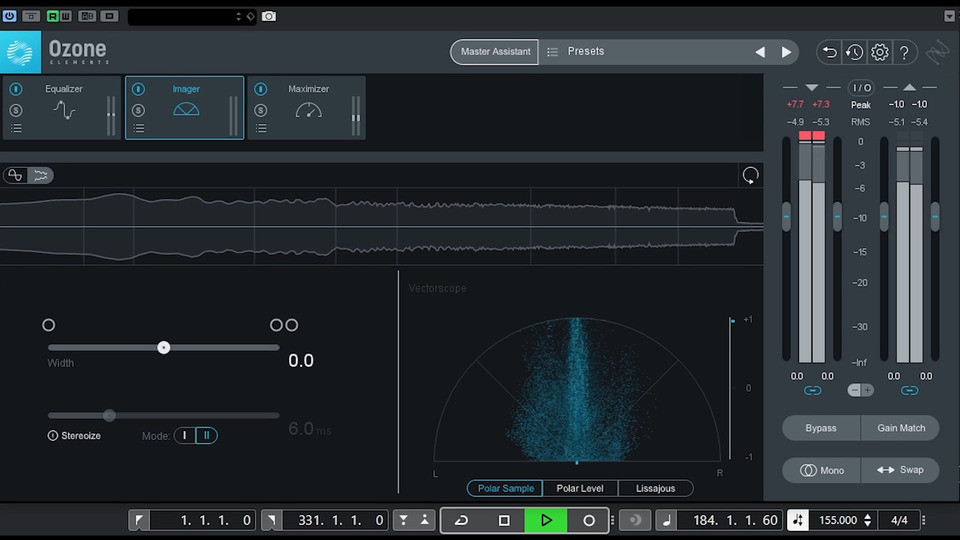Open the undo history icon
The height and width of the screenshot is (540, 960).
[x=854, y=53]
